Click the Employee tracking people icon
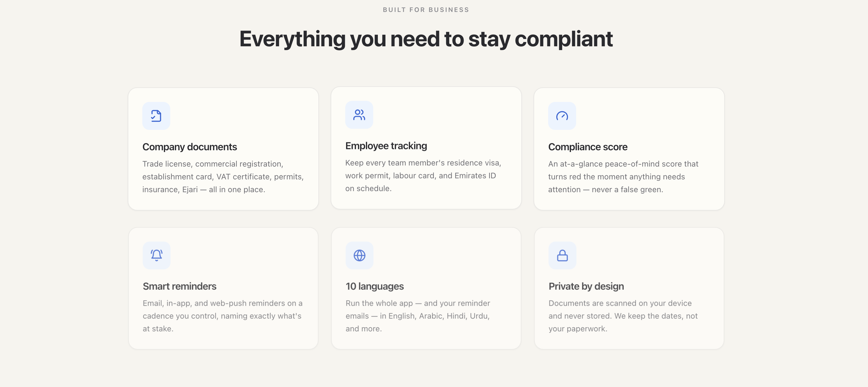Image resolution: width=868 pixels, height=387 pixels. (359, 115)
